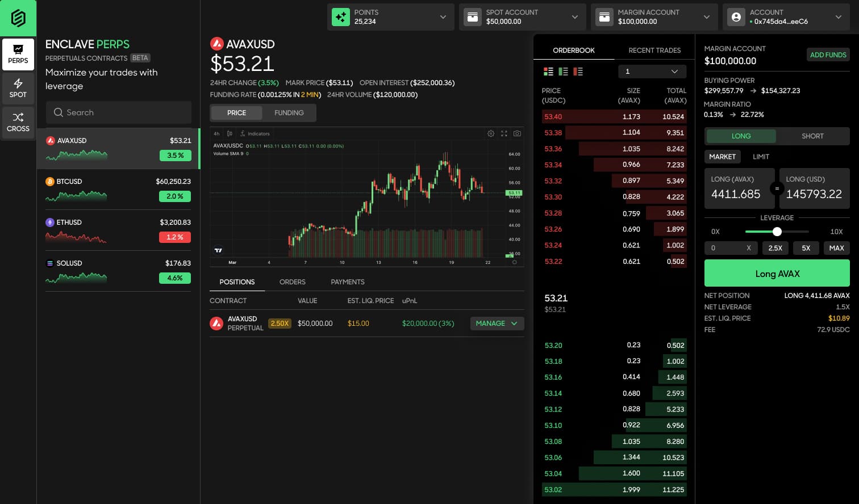Image resolution: width=859 pixels, height=504 pixels.
Task: Click AVAX icon in positions row
Action: (216, 324)
